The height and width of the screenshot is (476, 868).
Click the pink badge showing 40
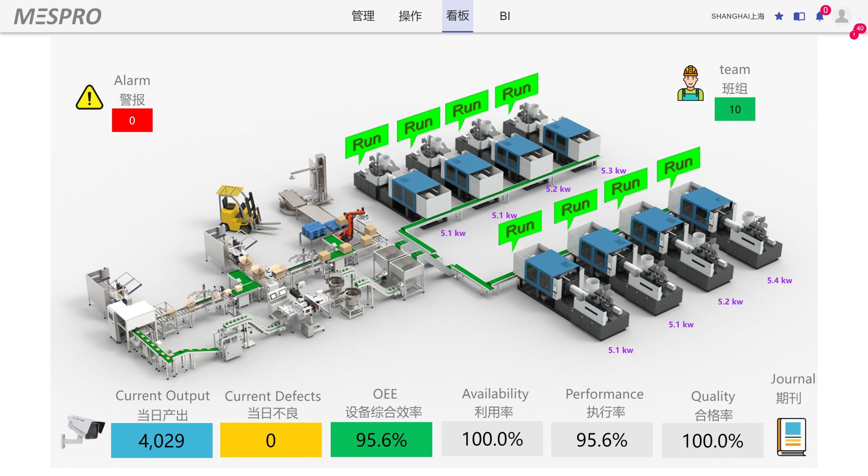pos(860,28)
